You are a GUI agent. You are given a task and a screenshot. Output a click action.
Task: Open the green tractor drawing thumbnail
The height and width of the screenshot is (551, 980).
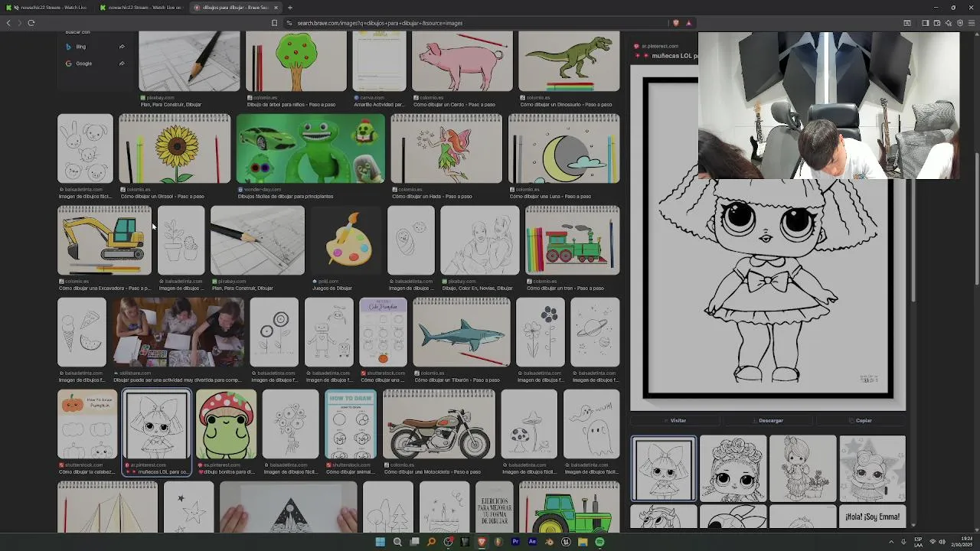coord(569,507)
